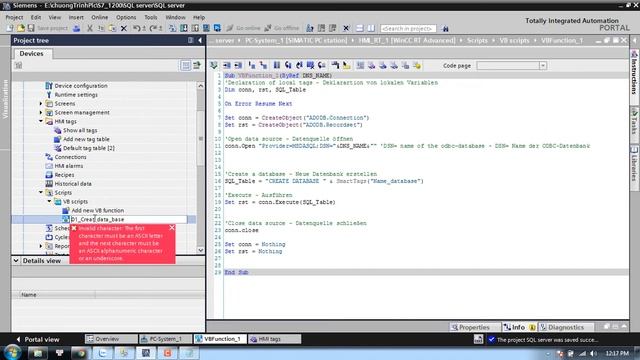Image resolution: width=640 pixels, height=360 pixels.
Task: Click the Paste icon in main toolbar
Action: tap(112, 28)
